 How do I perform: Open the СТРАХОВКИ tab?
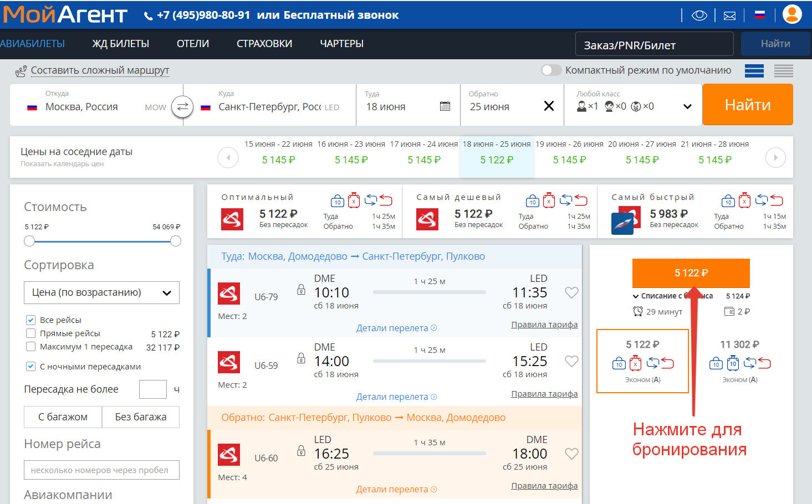click(264, 44)
